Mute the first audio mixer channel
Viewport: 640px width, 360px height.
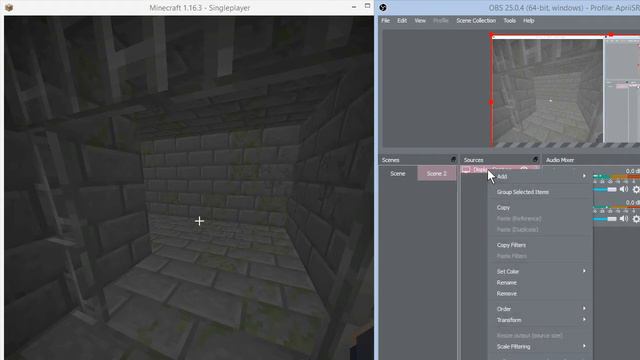[x=624, y=189]
